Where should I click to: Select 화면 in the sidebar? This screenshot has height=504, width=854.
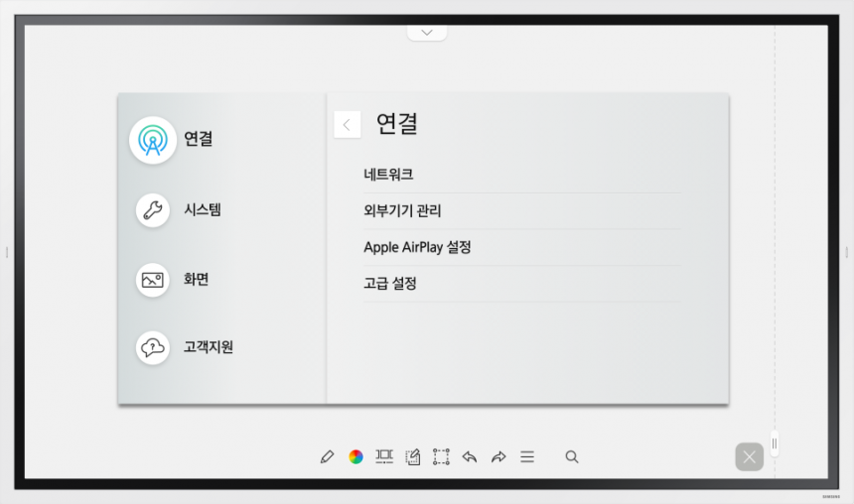point(196,279)
